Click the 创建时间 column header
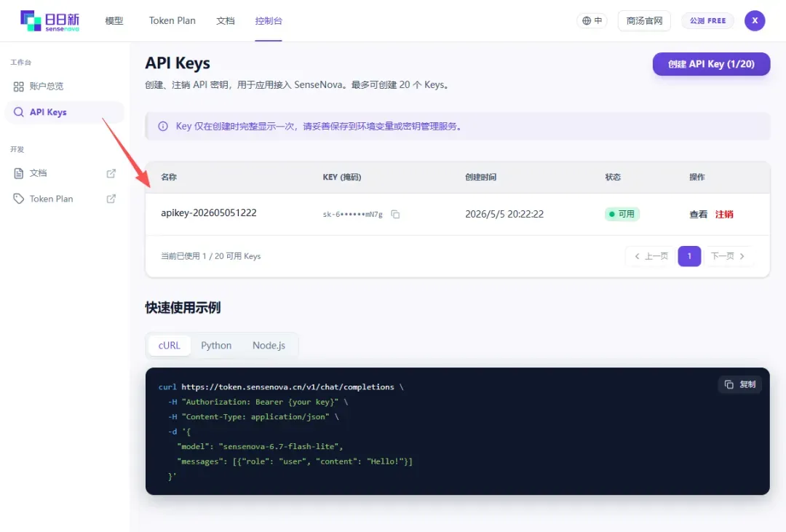This screenshot has height=532, width=786. point(480,177)
